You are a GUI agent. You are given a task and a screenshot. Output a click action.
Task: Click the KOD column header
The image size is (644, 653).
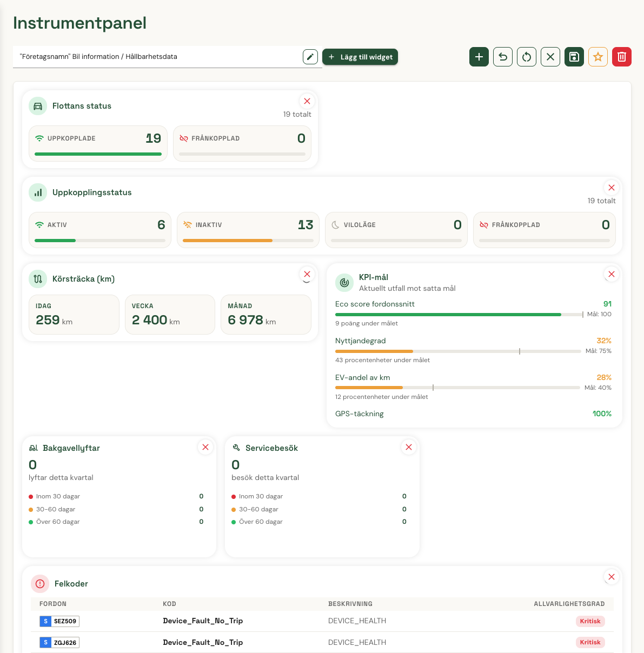[x=169, y=604]
